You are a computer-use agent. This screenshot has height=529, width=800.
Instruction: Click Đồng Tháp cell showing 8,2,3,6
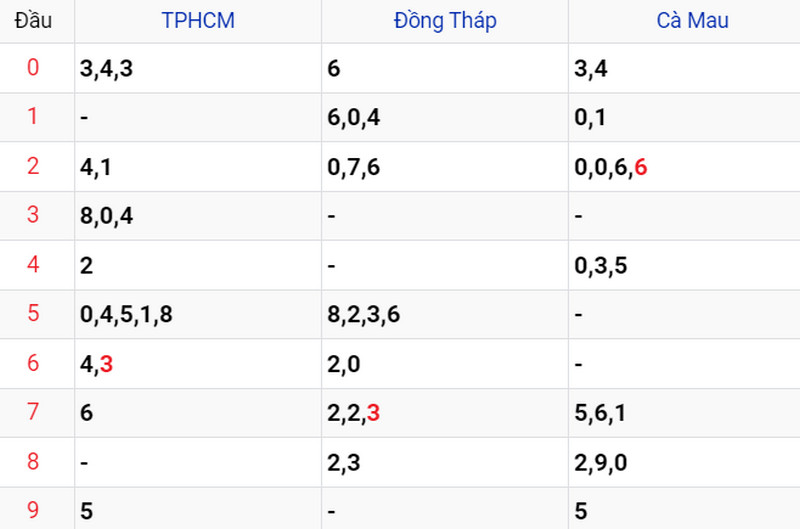(x=445, y=314)
